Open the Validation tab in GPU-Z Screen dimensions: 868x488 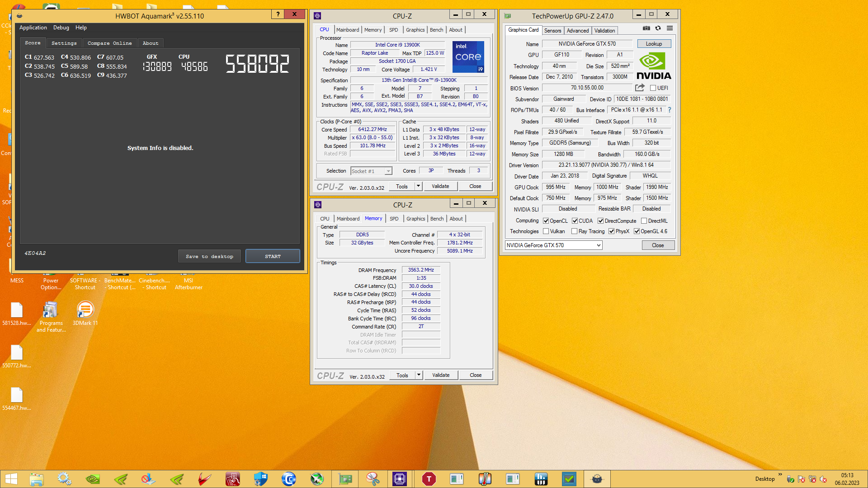[x=604, y=31]
